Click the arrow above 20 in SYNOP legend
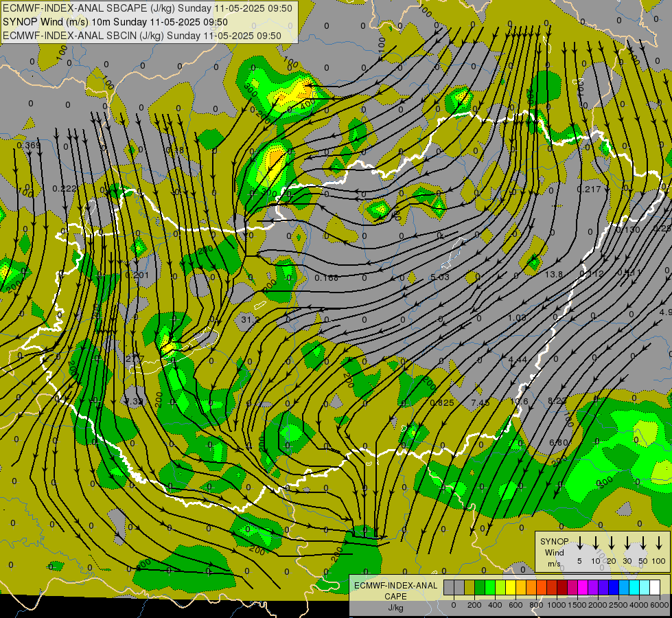 pos(612,543)
